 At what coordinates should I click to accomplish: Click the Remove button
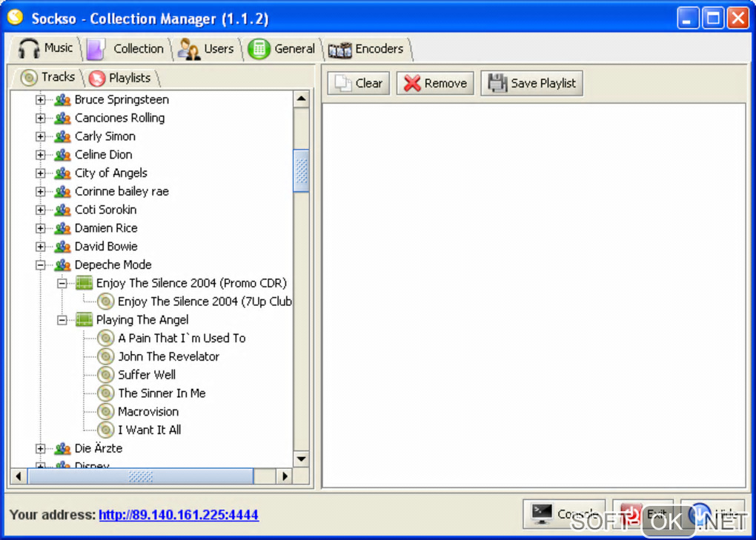coord(435,83)
